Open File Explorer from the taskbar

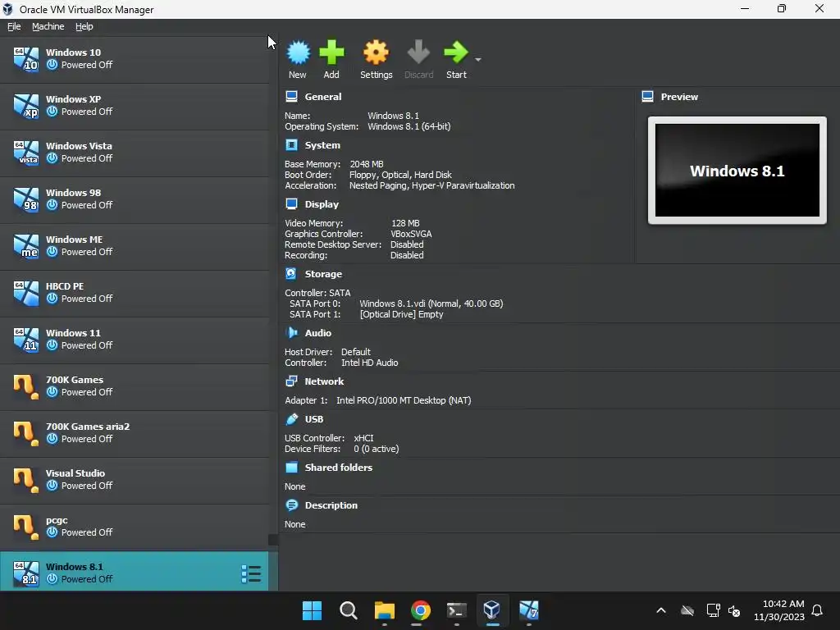(x=384, y=610)
